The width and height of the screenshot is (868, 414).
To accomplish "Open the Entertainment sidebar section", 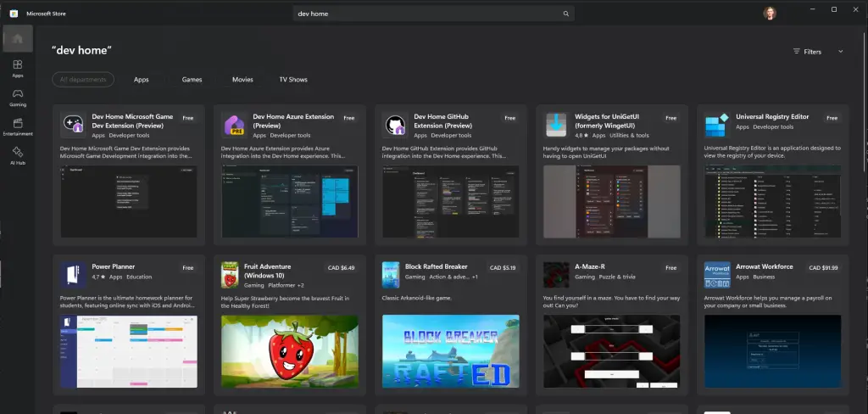I will tap(18, 126).
